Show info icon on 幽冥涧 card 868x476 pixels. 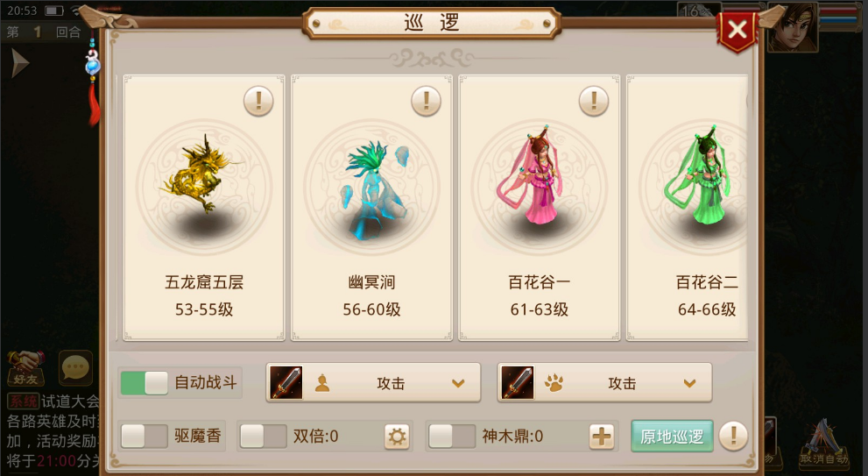coord(427,102)
